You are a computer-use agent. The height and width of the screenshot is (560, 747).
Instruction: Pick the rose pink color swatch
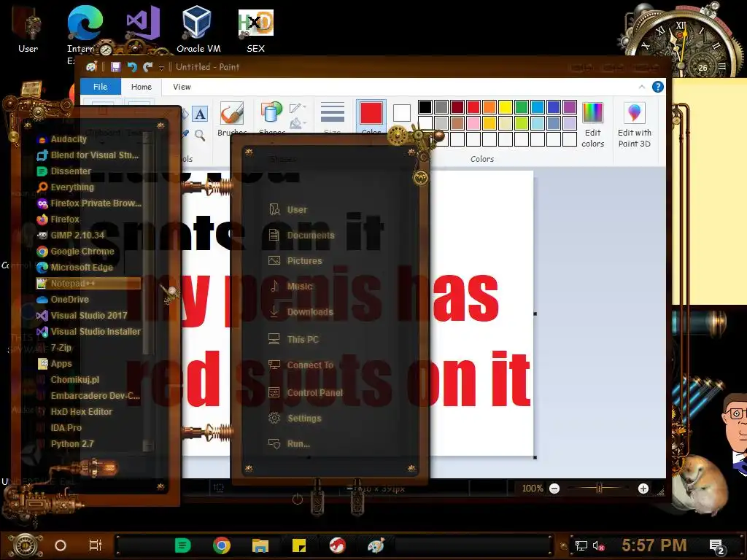click(x=473, y=123)
